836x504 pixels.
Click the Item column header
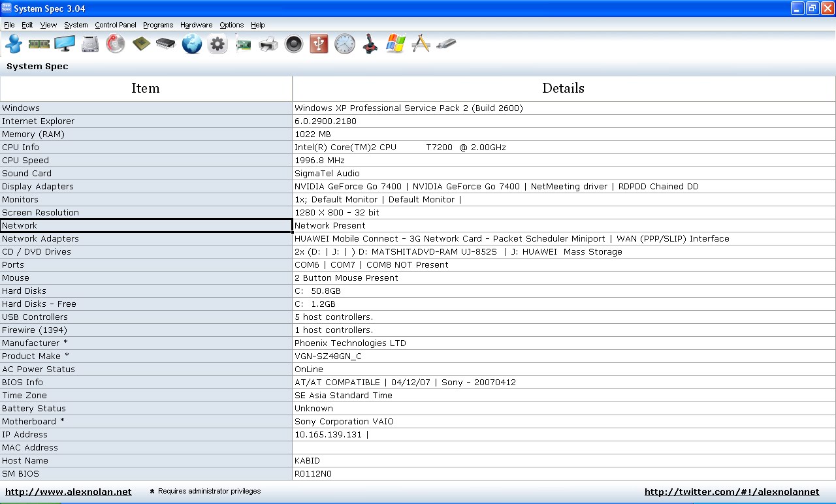pos(146,88)
